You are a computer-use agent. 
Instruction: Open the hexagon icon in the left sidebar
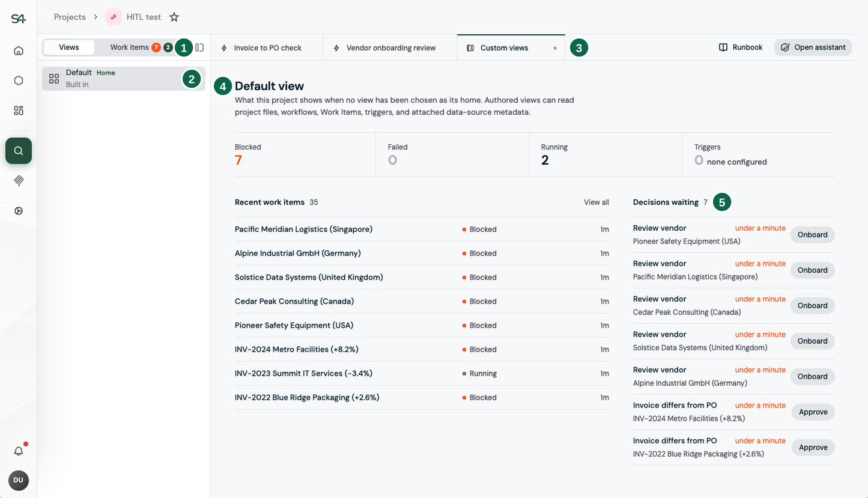pos(19,80)
